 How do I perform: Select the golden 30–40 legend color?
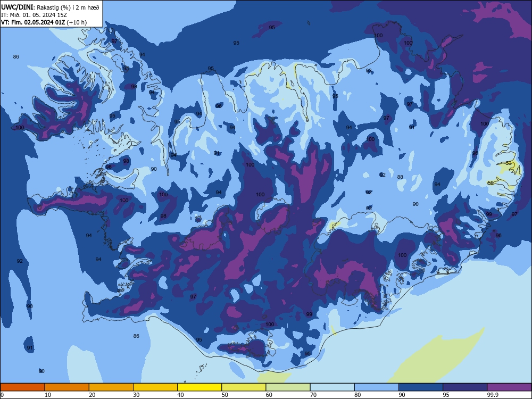(x=155, y=387)
